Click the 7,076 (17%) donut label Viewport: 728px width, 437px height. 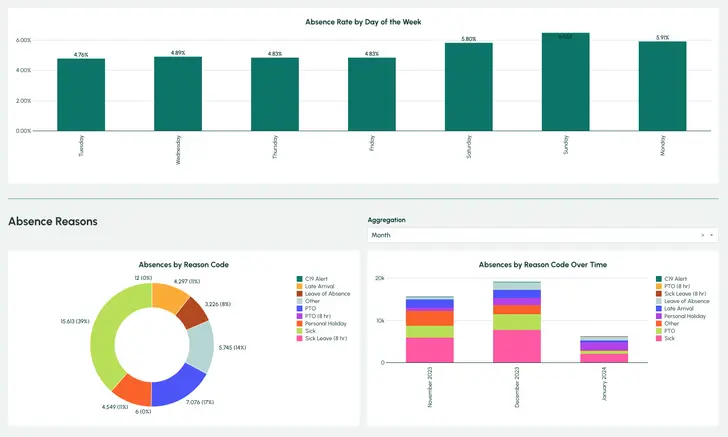click(x=200, y=402)
